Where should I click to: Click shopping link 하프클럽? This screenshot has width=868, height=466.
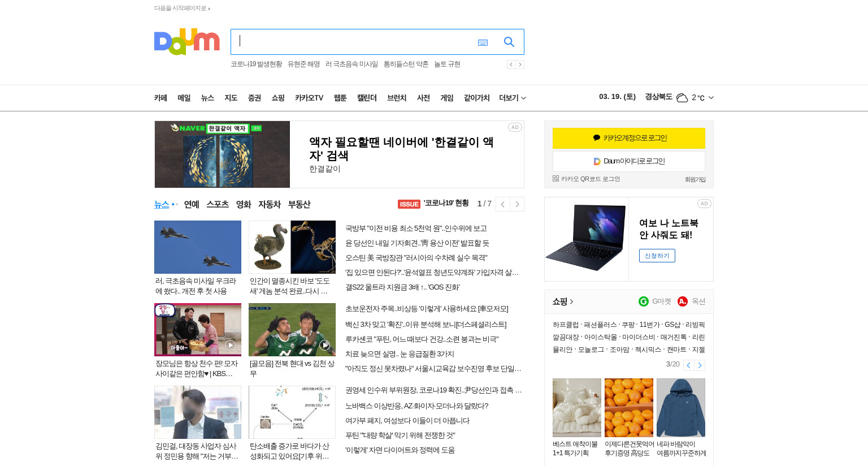(x=566, y=325)
